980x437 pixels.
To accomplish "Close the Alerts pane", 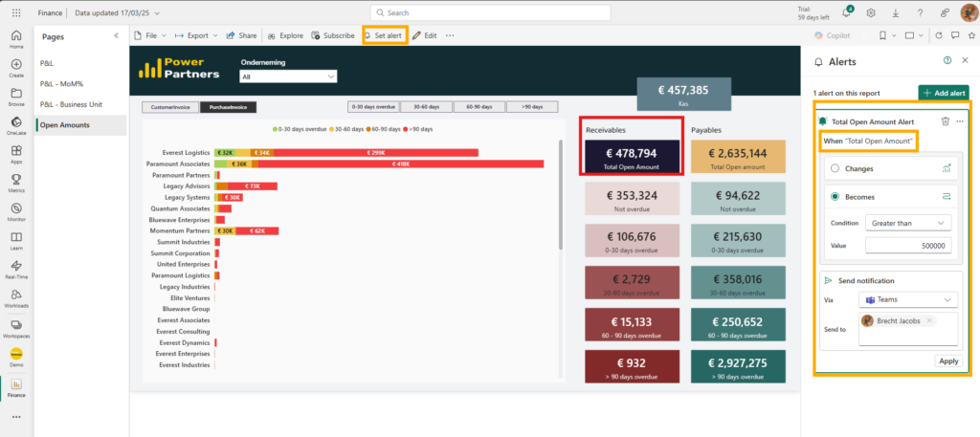I will pyautogui.click(x=965, y=60).
